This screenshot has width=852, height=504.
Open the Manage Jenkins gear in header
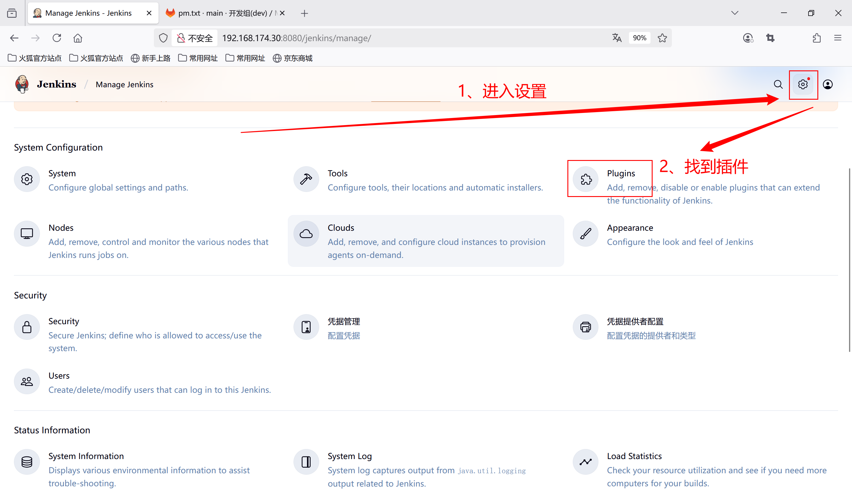pos(803,84)
